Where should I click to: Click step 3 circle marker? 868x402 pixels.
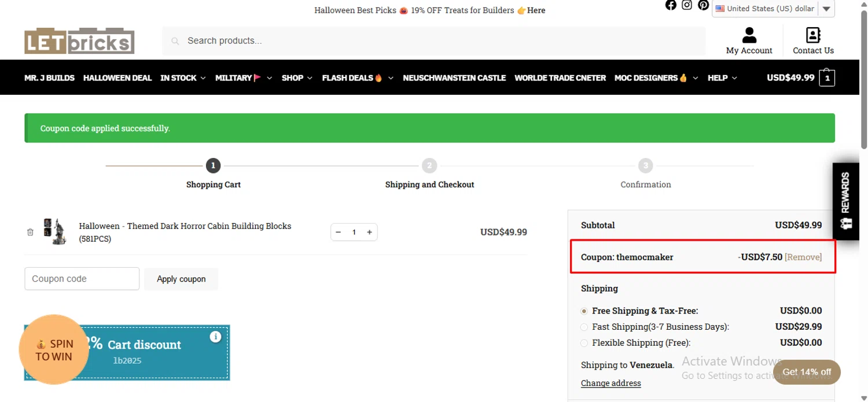tap(645, 165)
